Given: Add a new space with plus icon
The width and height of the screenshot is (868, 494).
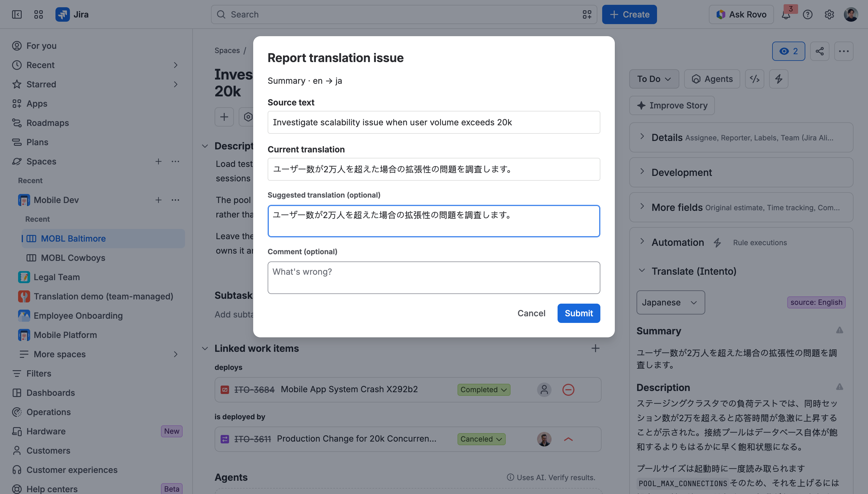Looking at the screenshot, I should [158, 161].
